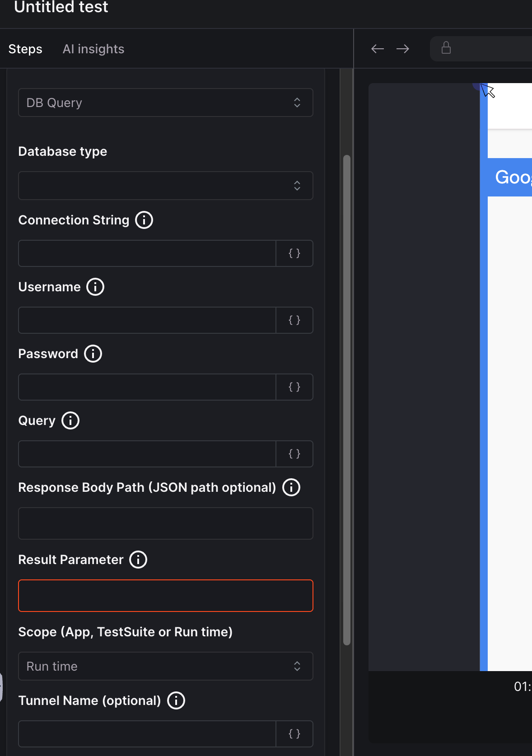Open the Run time scope dropdown
The width and height of the screenshot is (532, 756).
tap(165, 666)
